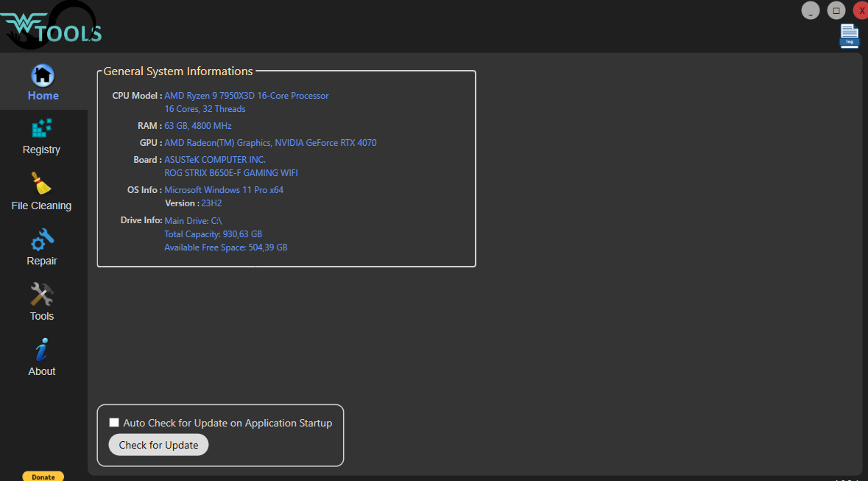Screen dimensions: 868x481
Task: Open the About info icon
Action: (41, 350)
